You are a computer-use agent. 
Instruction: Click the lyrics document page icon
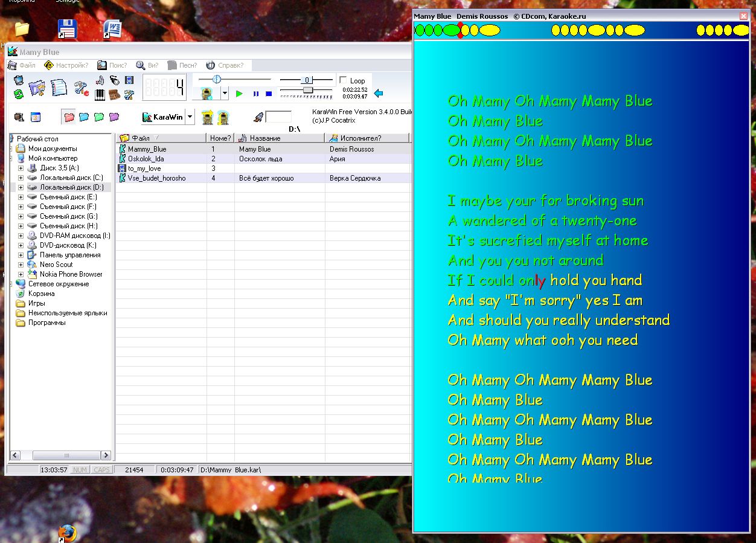click(x=59, y=88)
